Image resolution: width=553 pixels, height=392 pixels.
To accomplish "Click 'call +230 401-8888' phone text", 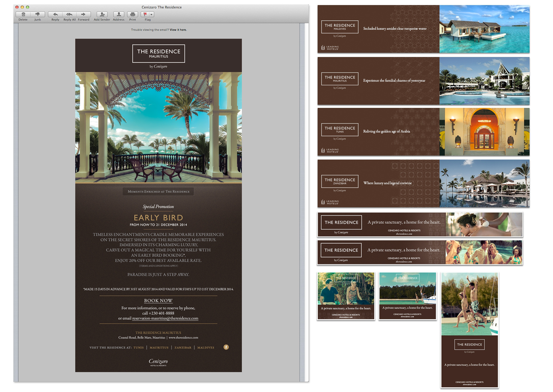I will tap(158, 313).
